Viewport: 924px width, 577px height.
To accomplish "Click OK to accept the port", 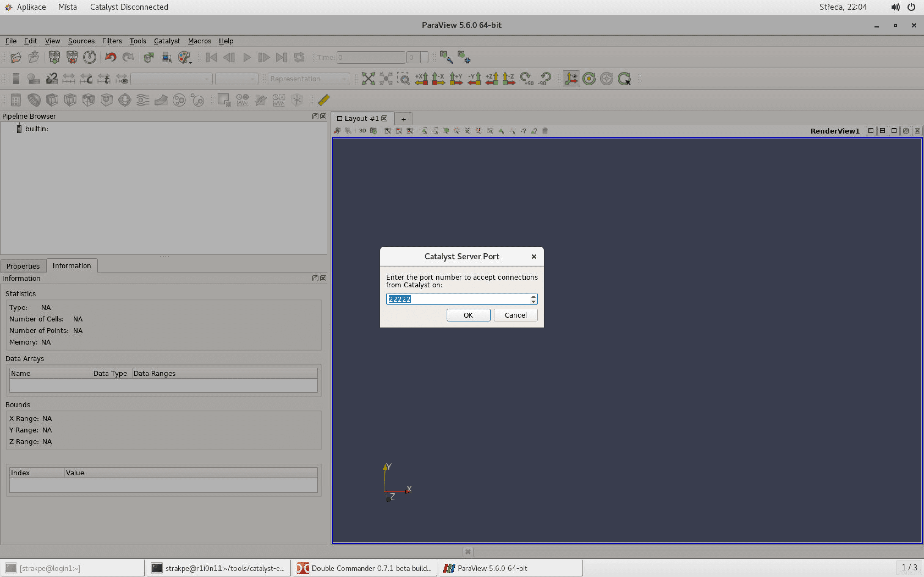I will coord(468,315).
